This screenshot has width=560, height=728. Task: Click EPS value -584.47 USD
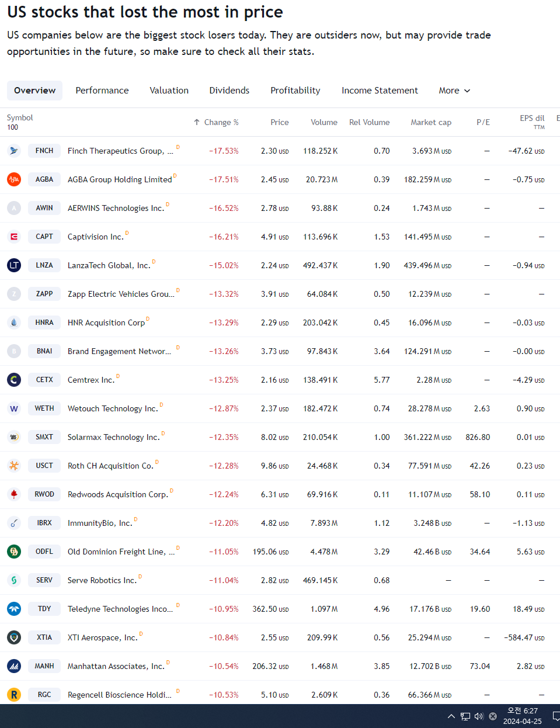(x=524, y=637)
